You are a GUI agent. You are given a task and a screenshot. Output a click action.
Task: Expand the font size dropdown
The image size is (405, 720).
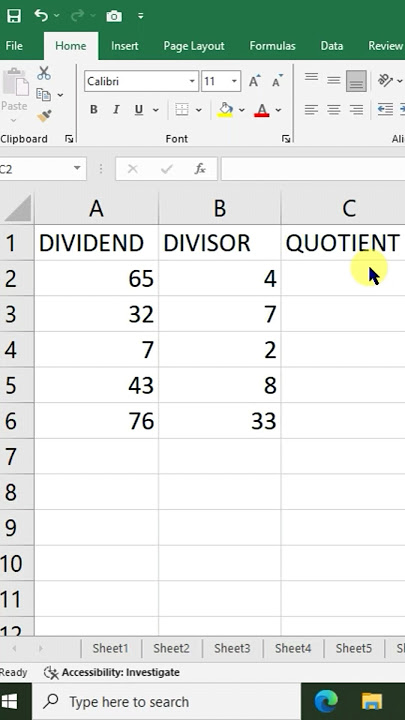(x=234, y=82)
